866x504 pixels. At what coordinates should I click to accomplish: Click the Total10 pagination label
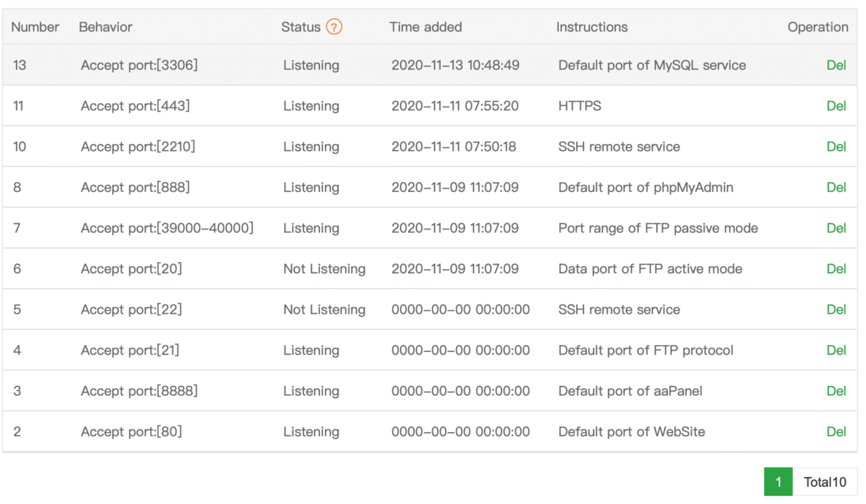click(825, 482)
